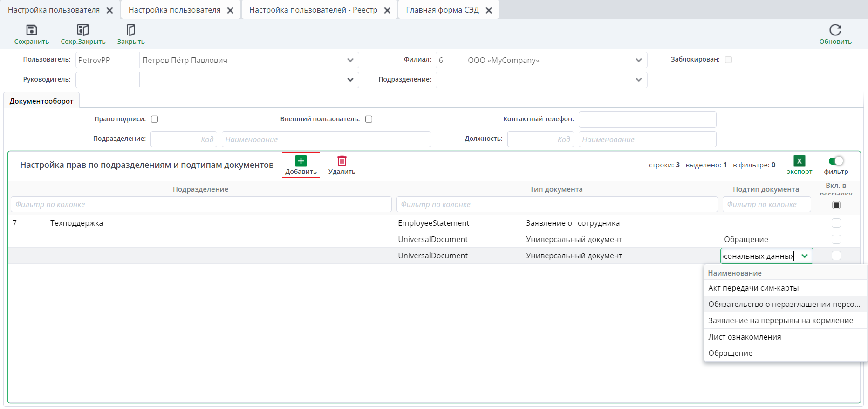
Task: Click the Save and Close (Сохр.Закрыть) icon
Action: [x=83, y=30]
